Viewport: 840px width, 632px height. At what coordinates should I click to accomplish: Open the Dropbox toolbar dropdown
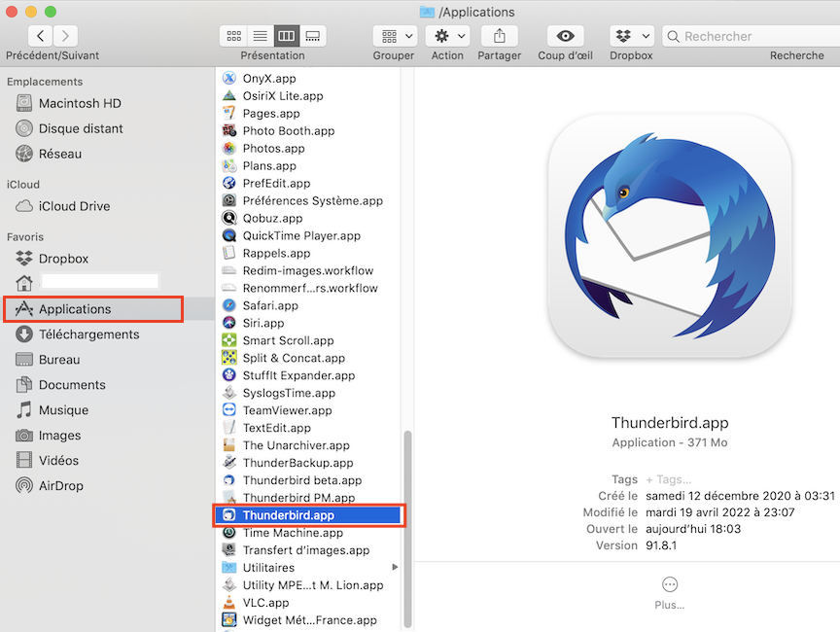(632, 36)
